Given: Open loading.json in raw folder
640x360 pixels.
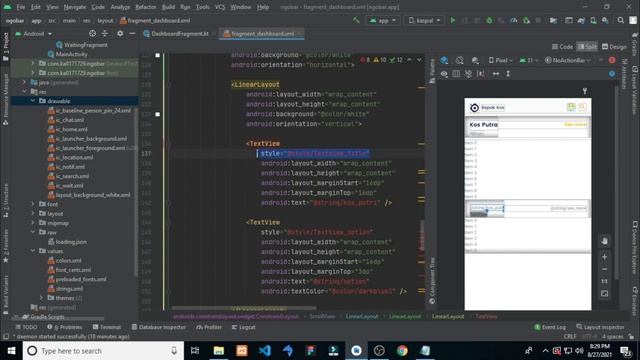Looking at the screenshot, I should pos(67,242).
